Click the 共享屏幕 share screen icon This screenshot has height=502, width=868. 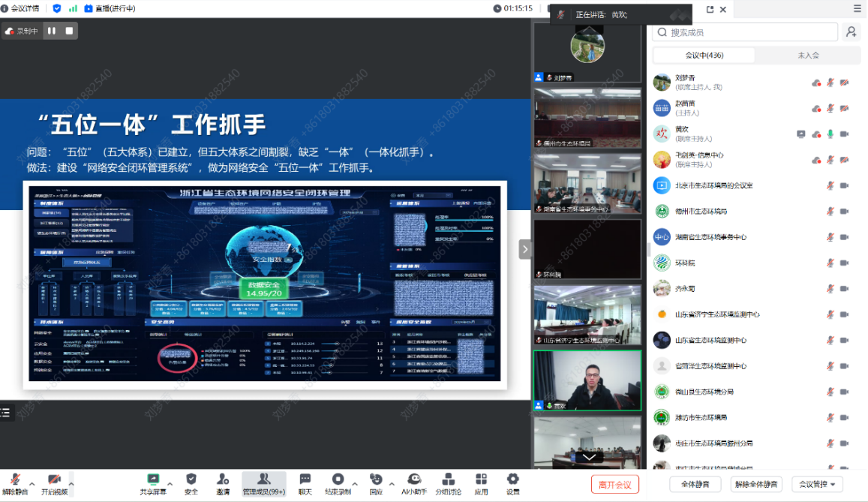coord(153,479)
